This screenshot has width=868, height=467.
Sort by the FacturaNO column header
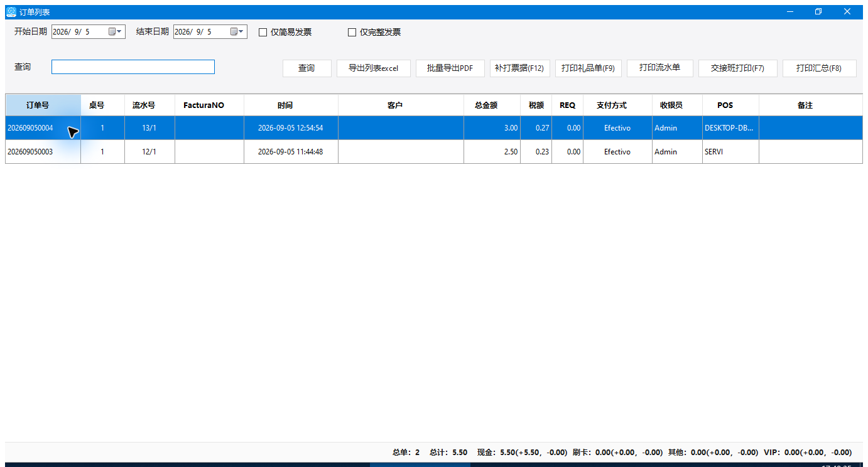(210, 105)
